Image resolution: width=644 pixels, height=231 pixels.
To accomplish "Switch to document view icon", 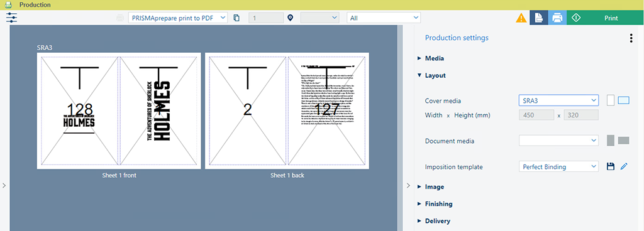I will [x=538, y=18].
